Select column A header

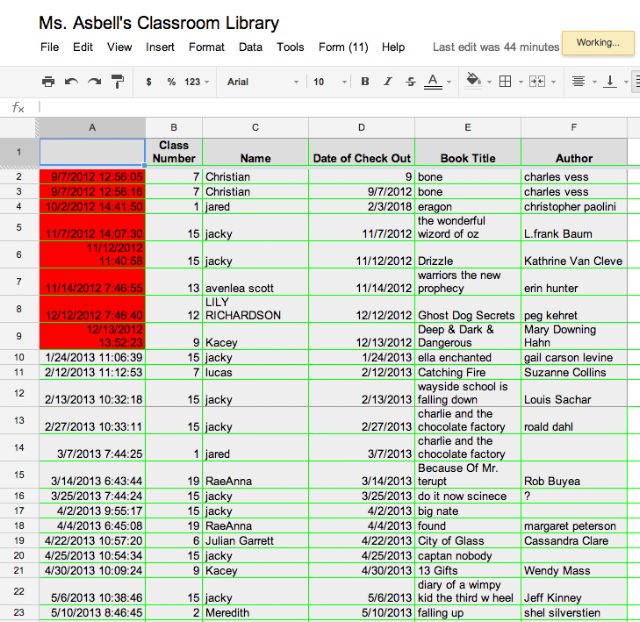(92, 128)
